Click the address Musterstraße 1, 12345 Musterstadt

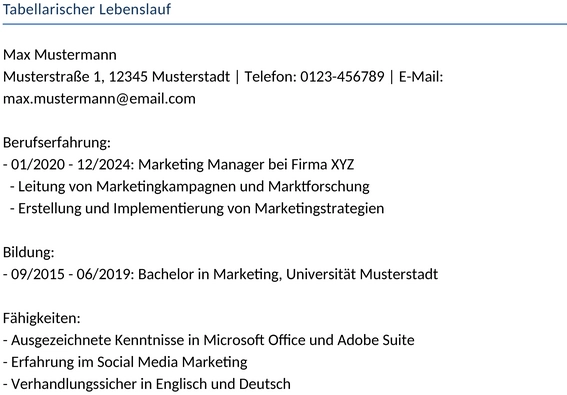pos(116,77)
